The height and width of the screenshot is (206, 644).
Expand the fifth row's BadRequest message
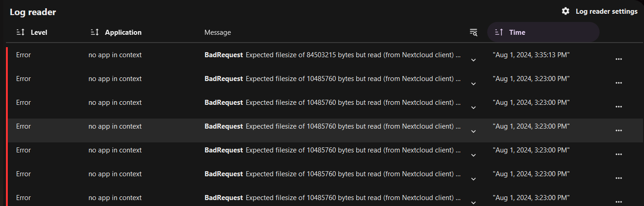(473, 155)
